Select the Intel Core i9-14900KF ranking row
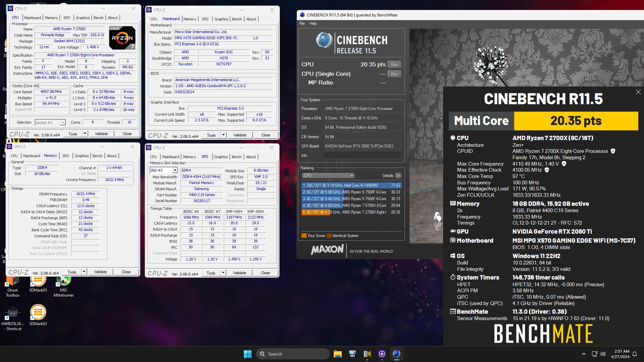Image resolution: width=644 pixels, height=362 pixels. [x=351, y=185]
